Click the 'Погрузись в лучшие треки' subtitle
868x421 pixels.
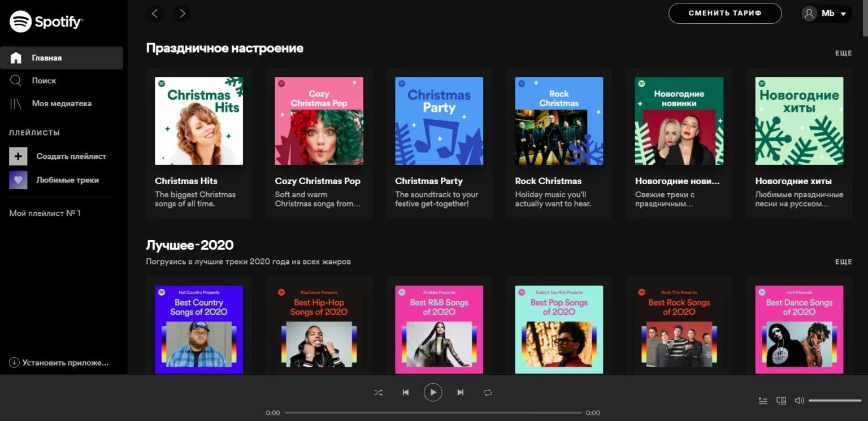click(248, 262)
